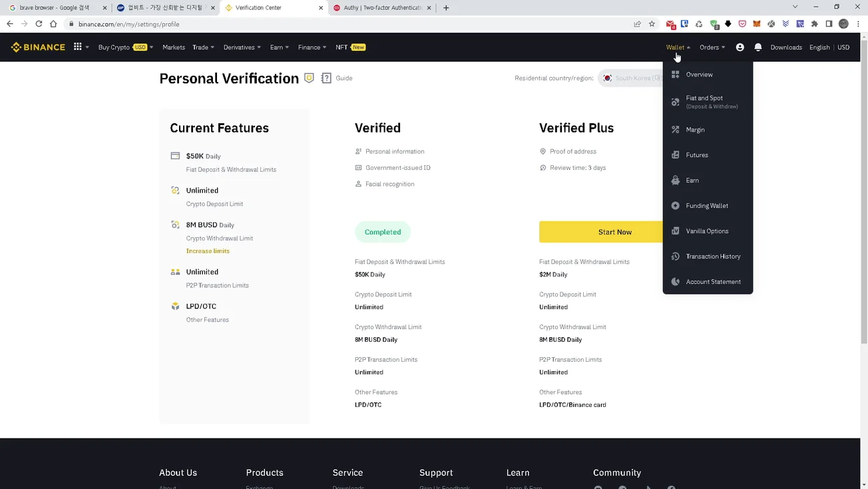Click the address bar URL field
Screen dimensions: 868x489
(346, 24)
